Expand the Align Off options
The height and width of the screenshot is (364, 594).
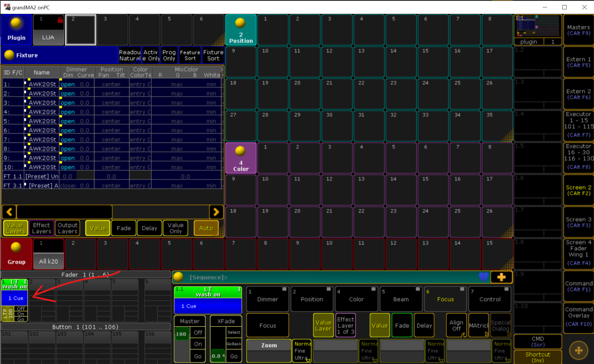coord(456,325)
